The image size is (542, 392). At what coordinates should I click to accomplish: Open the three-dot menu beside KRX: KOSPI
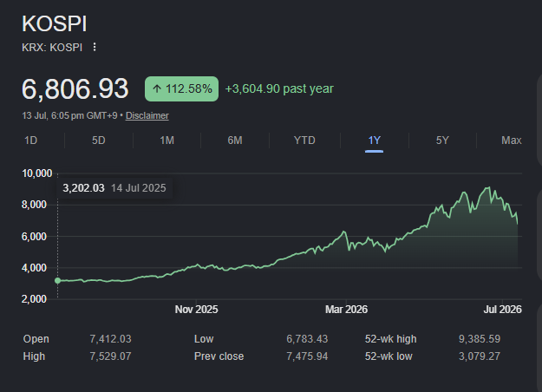[95, 47]
